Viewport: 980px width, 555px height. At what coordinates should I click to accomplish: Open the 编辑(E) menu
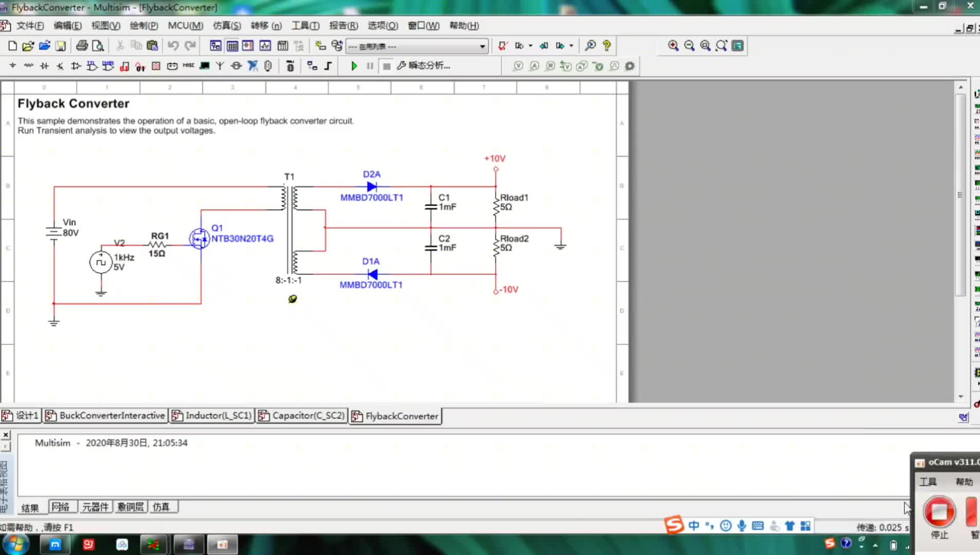tap(67, 26)
